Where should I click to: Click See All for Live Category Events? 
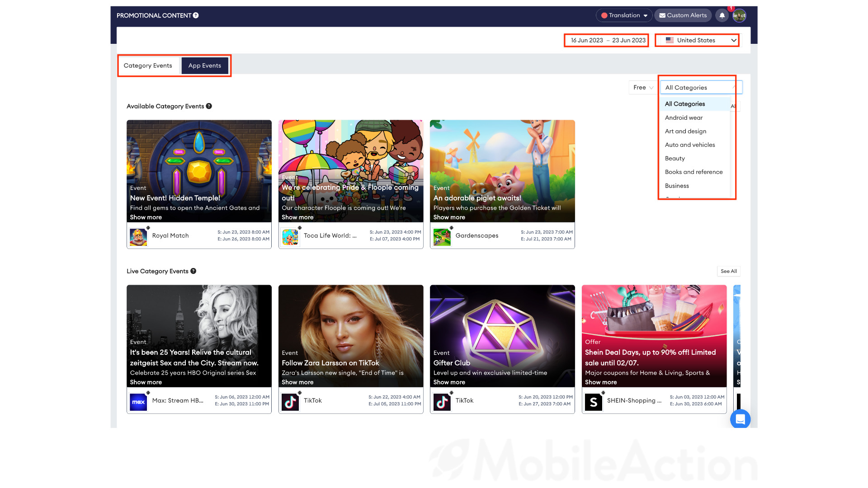[728, 271]
